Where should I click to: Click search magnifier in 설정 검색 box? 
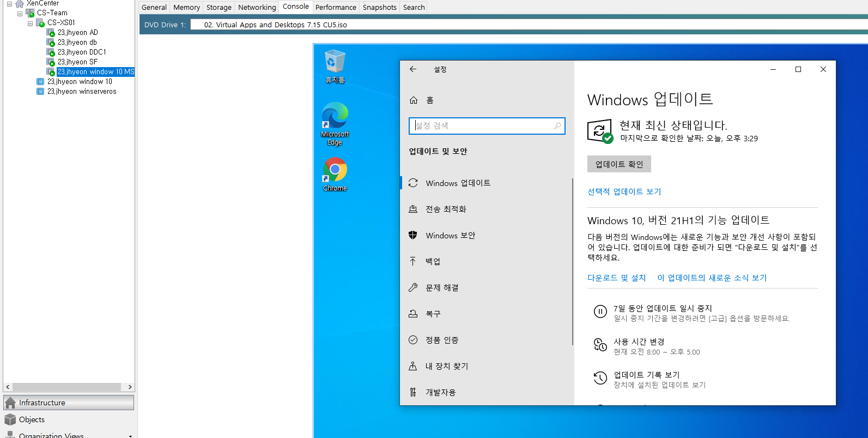pyautogui.click(x=557, y=126)
